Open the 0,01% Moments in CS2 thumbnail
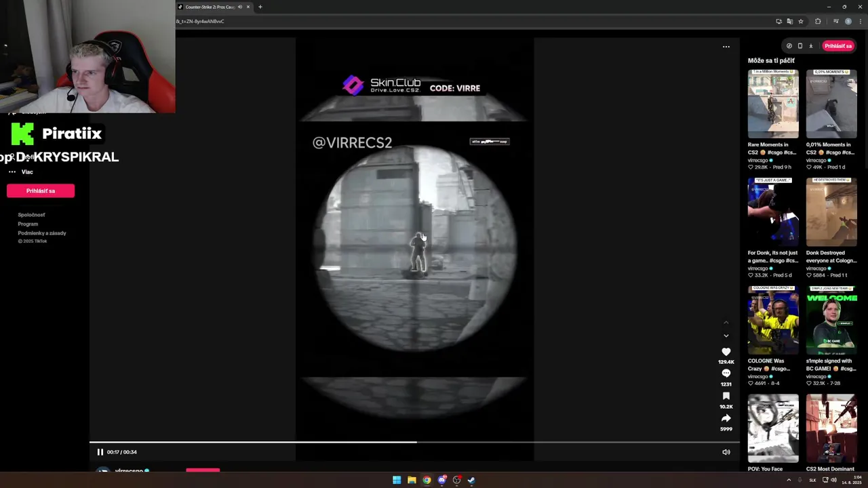Image resolution: width=868 pixels, height=488 pixels. [831, 104]
